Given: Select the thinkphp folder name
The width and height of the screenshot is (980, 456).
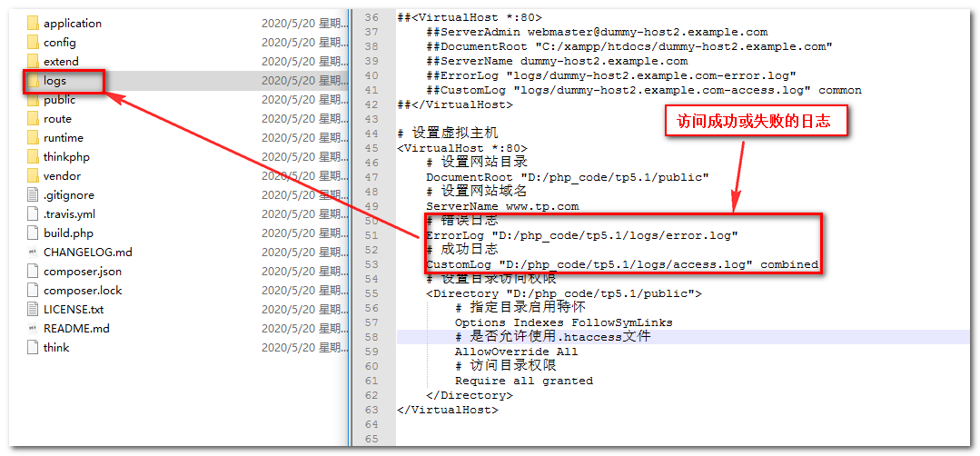Looking at the screenshot, I should click(x=66, y=157).
